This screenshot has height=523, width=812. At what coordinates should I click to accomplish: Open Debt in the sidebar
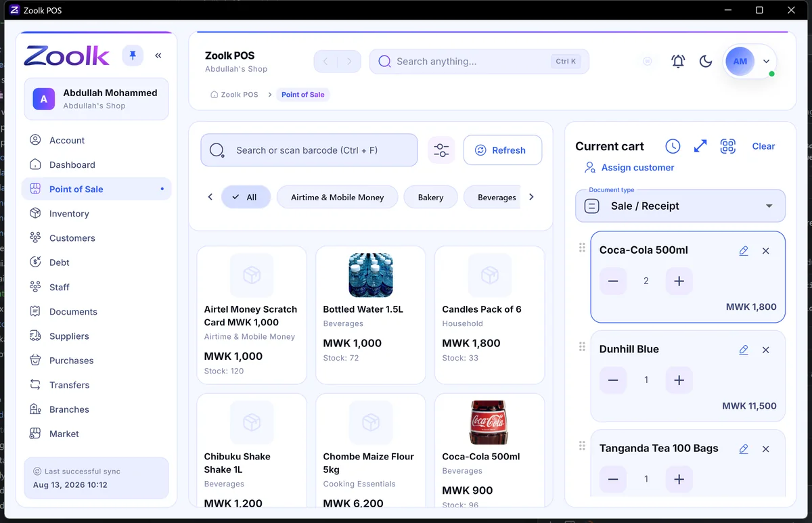pos(96,262)
